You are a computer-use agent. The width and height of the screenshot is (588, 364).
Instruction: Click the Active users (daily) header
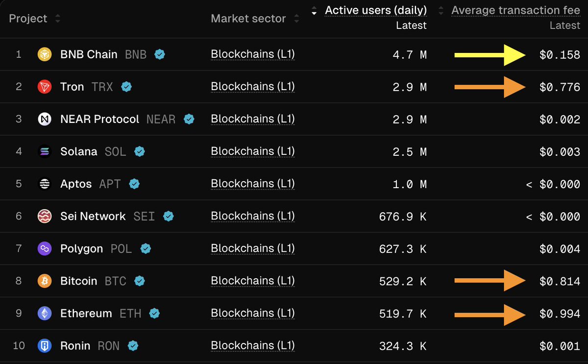376,10
